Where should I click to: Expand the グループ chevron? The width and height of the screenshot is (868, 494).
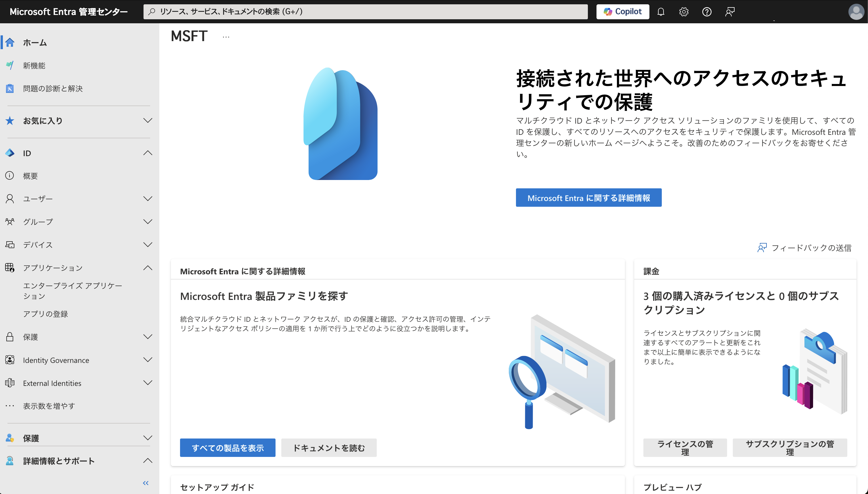[148, 222]
